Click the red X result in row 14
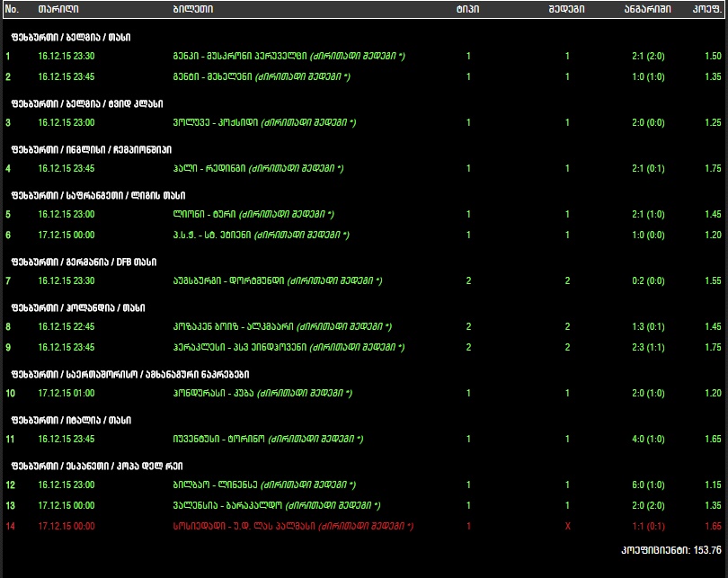This screenshot has width=728, height=578. [x=567, y=526]
